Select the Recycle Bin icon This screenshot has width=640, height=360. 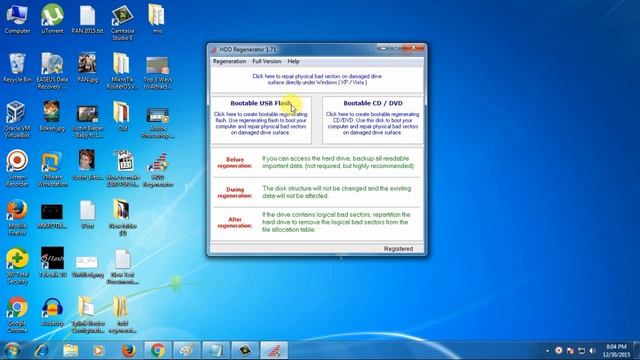tap(17, 68)
